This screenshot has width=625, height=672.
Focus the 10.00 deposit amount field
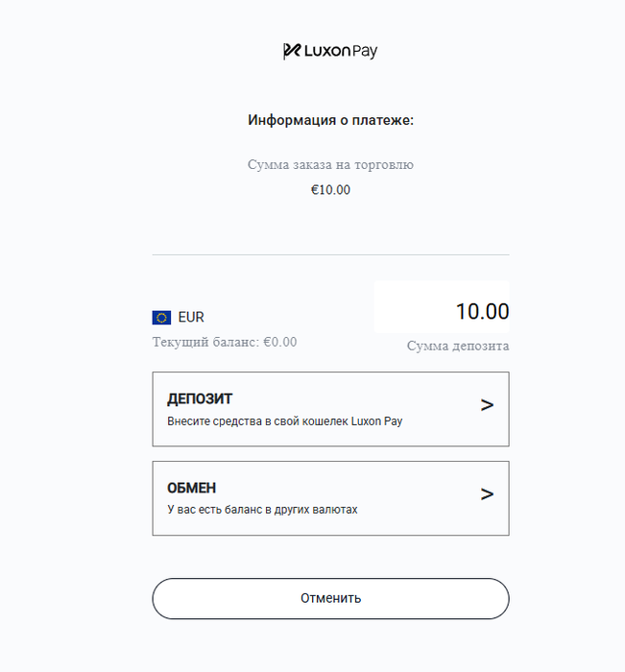tap(442, 307)
